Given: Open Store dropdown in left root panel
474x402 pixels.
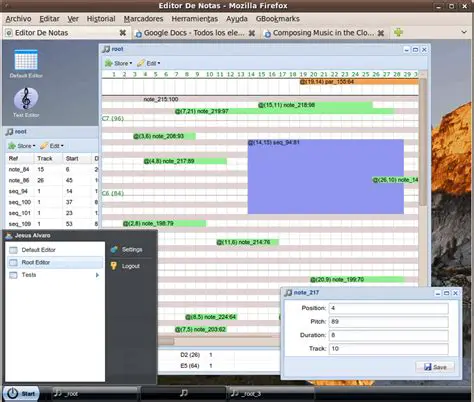Looking at the screenshot, I should [22, 146].
